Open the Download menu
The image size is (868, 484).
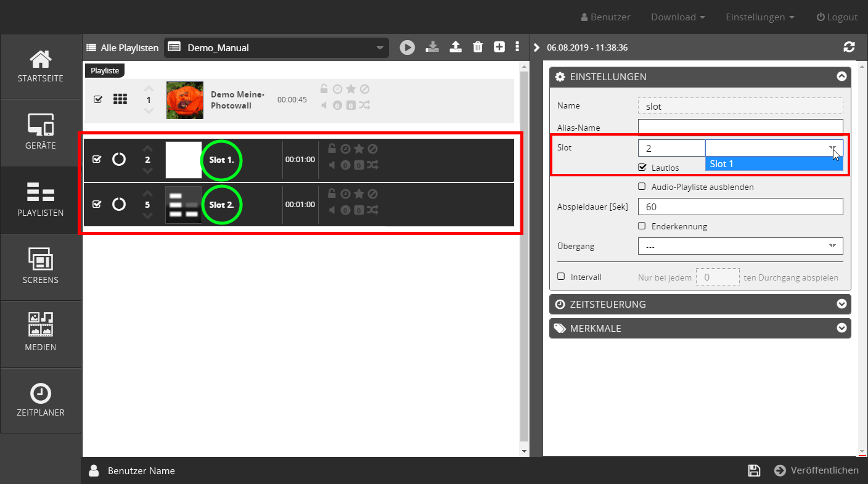(x=678, y=17)
